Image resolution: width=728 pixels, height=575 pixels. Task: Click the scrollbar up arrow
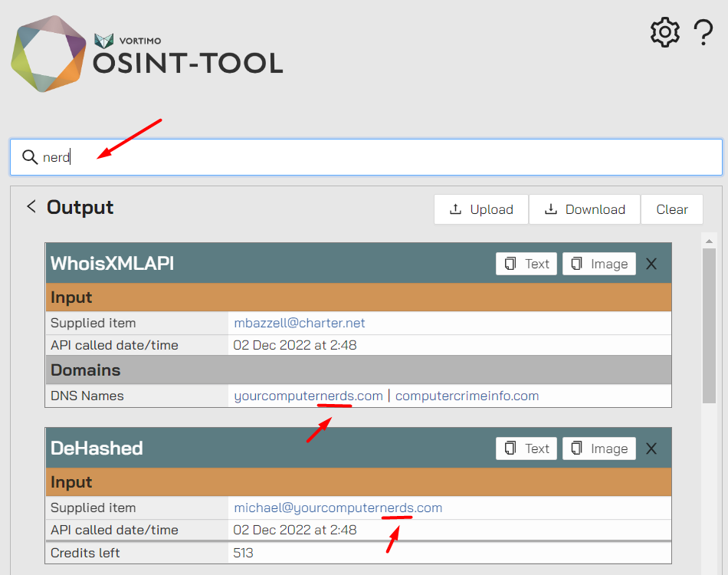coord(709,241)
